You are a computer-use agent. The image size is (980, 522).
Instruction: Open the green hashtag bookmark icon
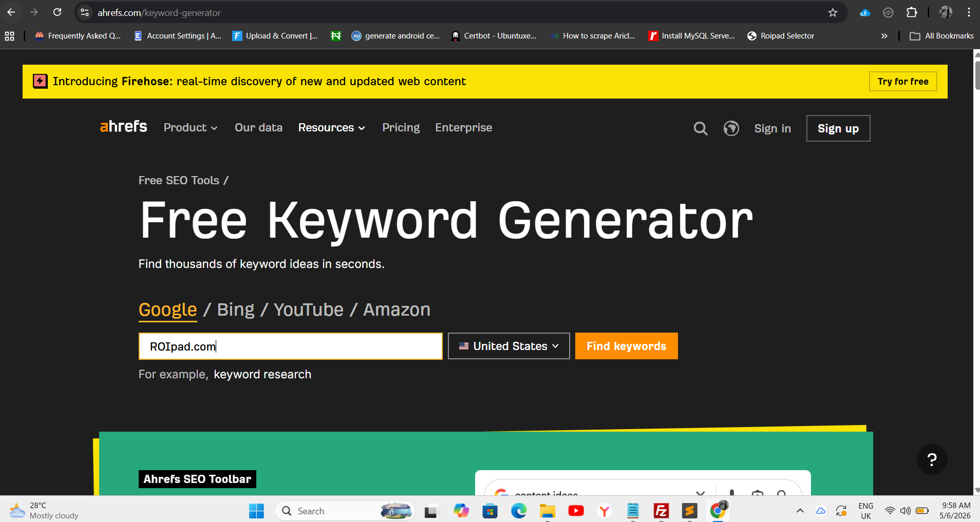[x=336, y=36]
